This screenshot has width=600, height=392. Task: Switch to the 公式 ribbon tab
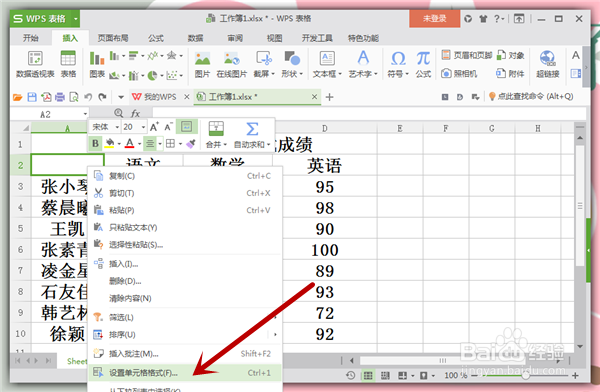click(x=156, y=38)
